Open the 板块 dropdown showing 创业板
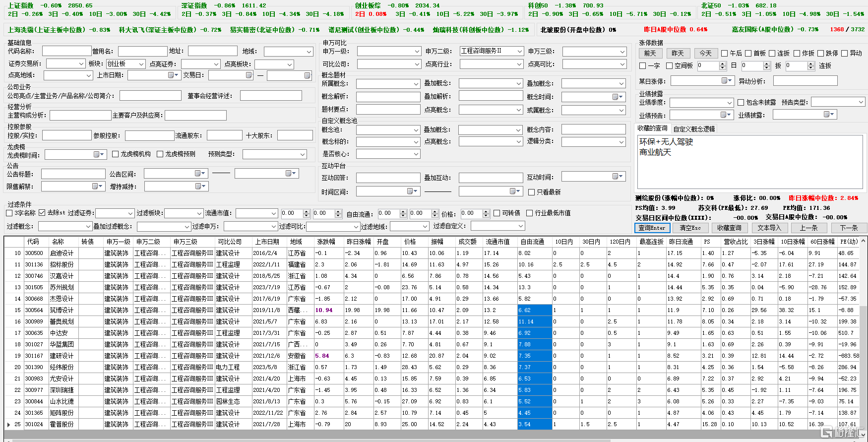The image size is (868, 442). [125, 64]
